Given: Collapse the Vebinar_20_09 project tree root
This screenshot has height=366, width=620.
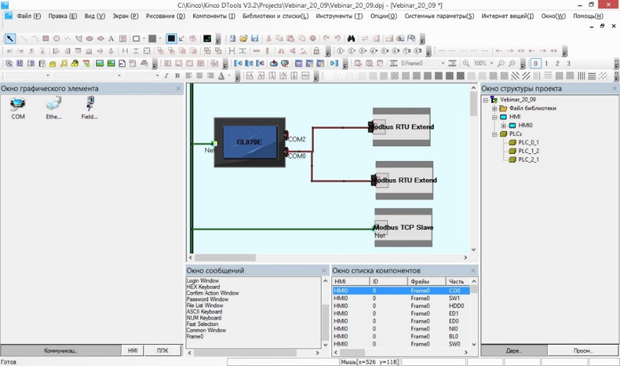Looking at the screenshot, I should [486, 100].
